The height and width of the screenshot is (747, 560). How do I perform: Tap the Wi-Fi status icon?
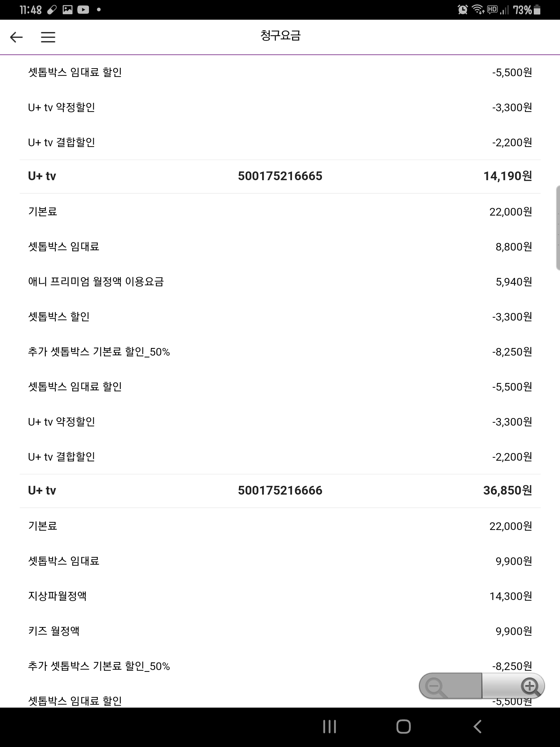[478, 10]
